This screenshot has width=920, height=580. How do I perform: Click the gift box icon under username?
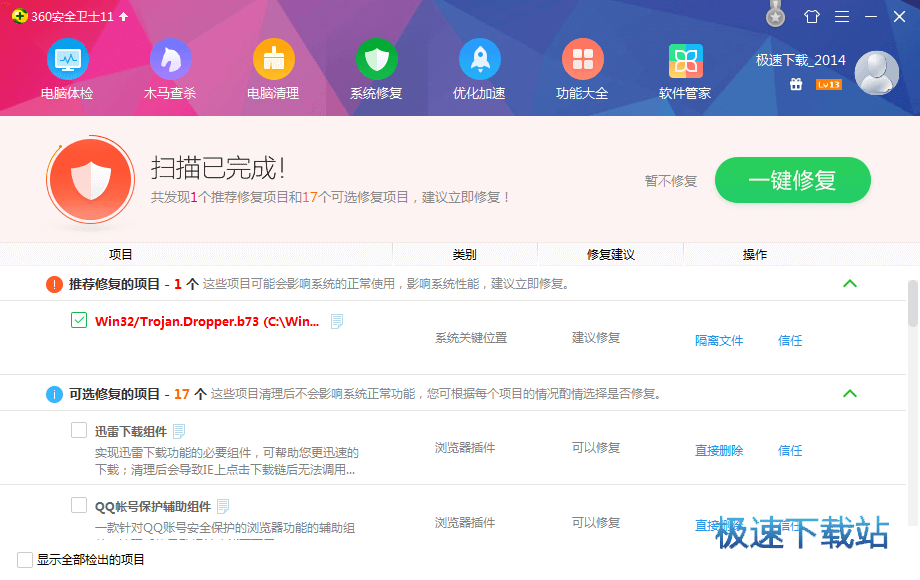796,84
